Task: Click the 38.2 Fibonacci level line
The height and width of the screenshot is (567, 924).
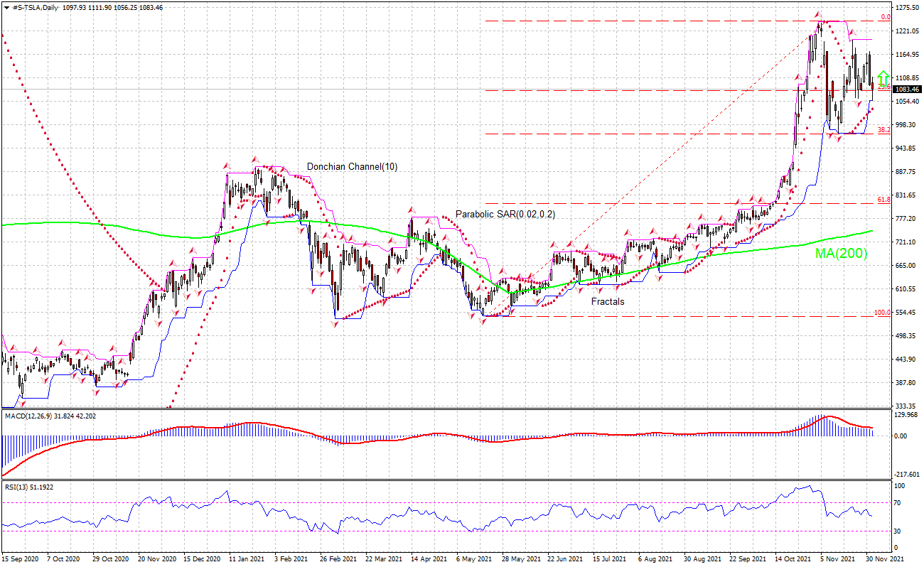Action: [675, 134]
